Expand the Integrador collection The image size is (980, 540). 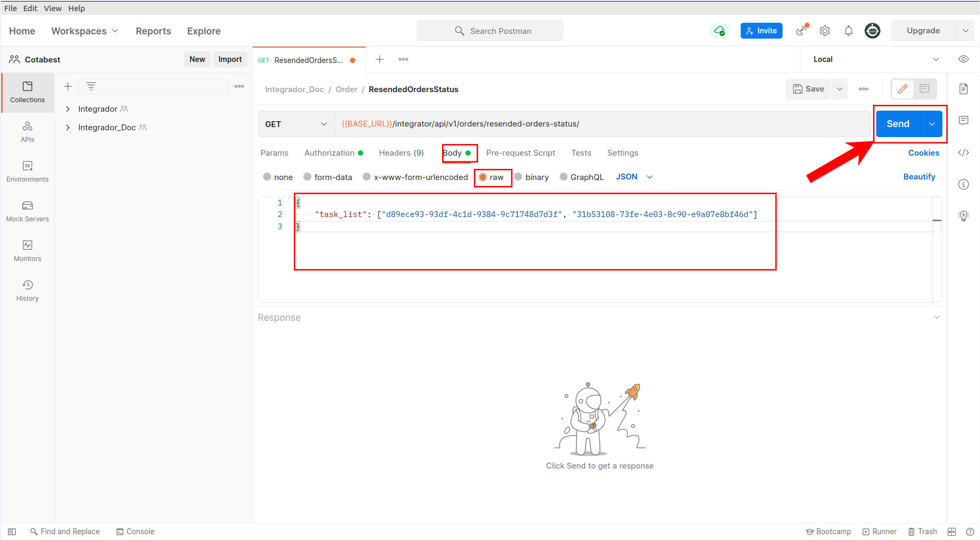(68, 109)
